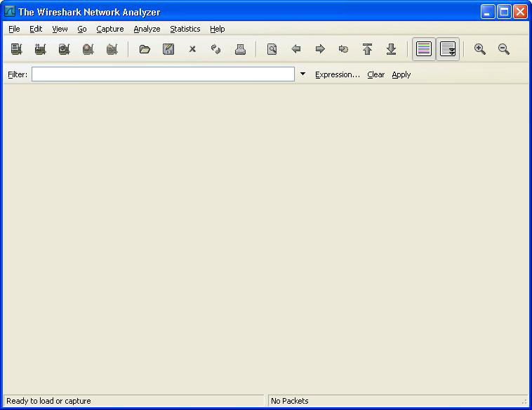Go back in packet history arrow
532x410 pixels.
click(x=296, y=49)
